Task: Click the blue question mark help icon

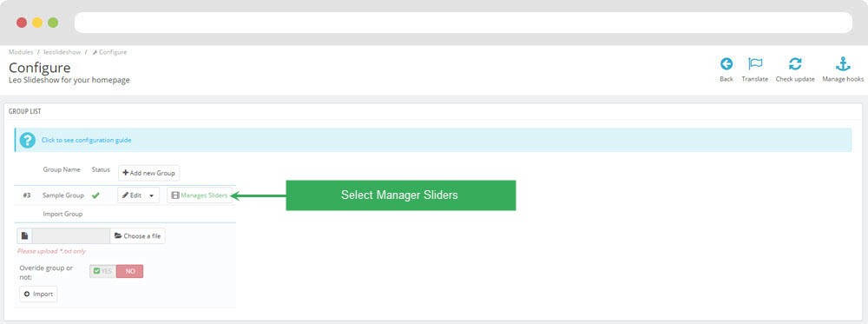Action: coord(27,140)
